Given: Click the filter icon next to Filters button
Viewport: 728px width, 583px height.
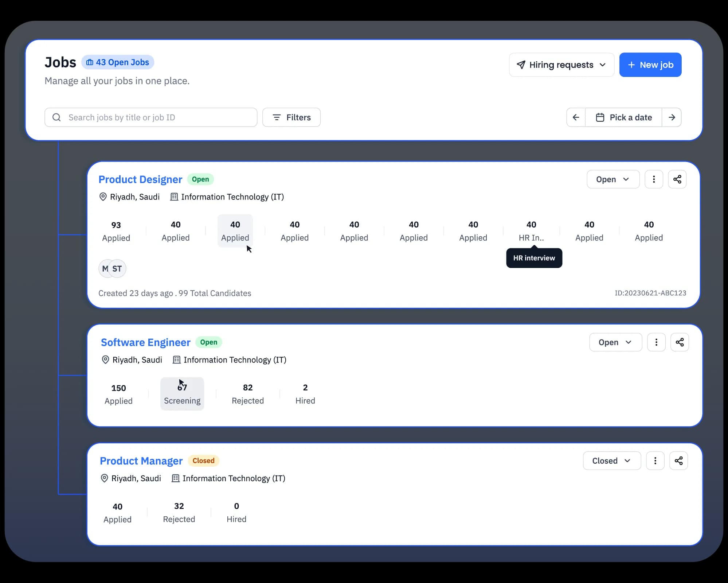Looking at the screenshot, I should (x=276, y=117).
